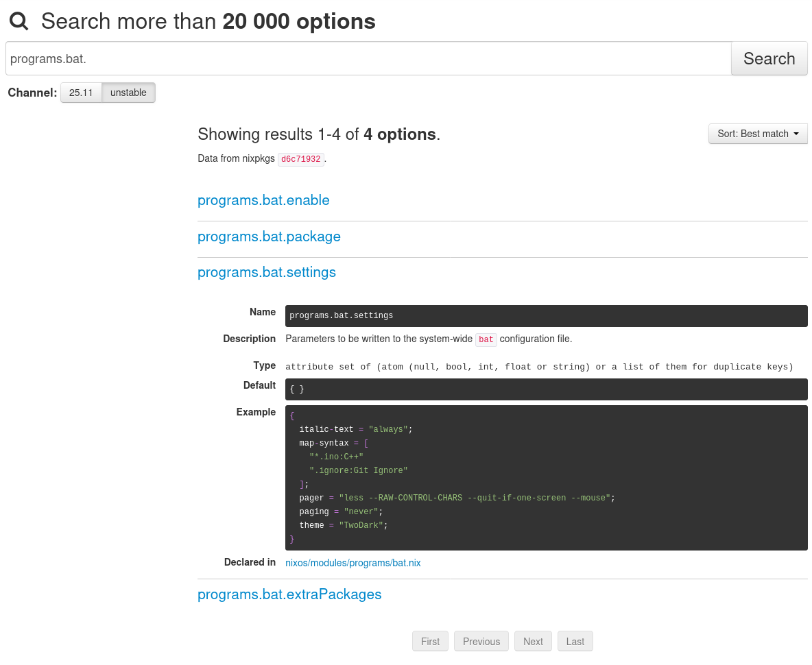Click the d6c71932 nixpkgs commit hash

pos(300,159)
